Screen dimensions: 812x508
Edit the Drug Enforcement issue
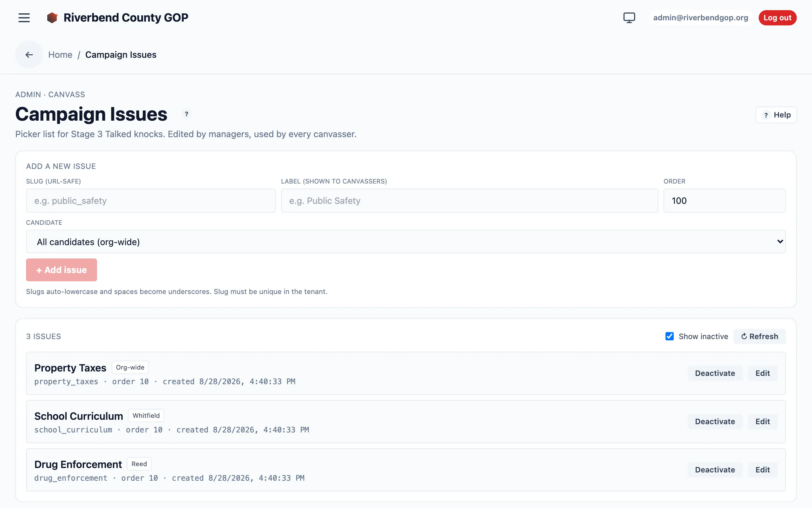point(762,470)
